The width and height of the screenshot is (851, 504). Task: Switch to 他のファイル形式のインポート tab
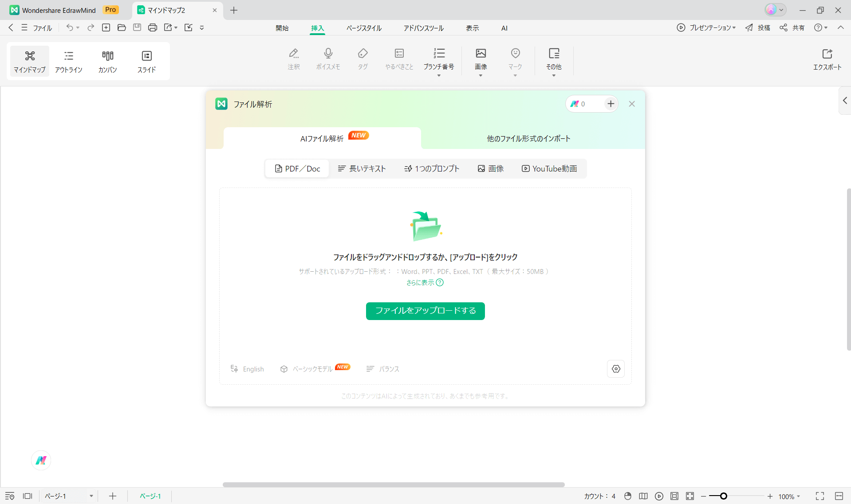click(x=528, y=139)
